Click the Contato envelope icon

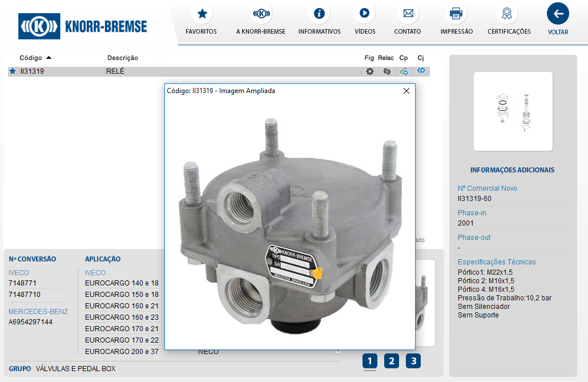pyautogui.click(x=408, y=13)
